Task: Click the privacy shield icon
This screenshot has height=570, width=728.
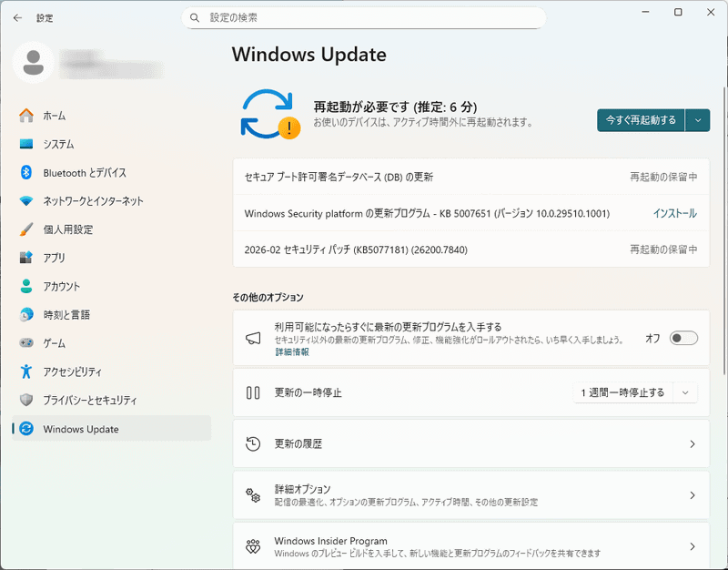Action: (x=26, y=400)
